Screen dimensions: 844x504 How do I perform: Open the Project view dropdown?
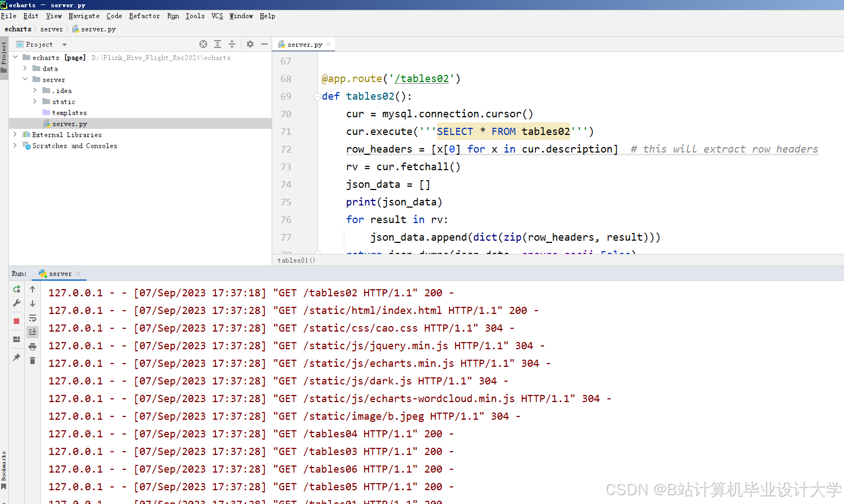[x=64, y=45]
